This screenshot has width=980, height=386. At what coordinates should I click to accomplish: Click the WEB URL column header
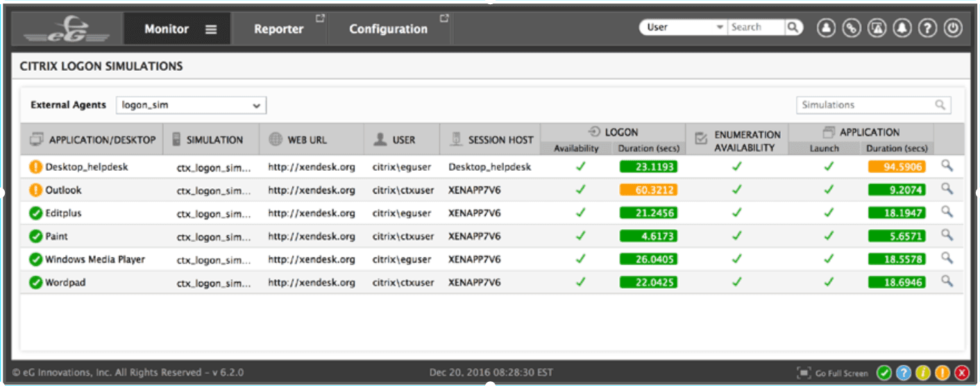tap(312, 140)
